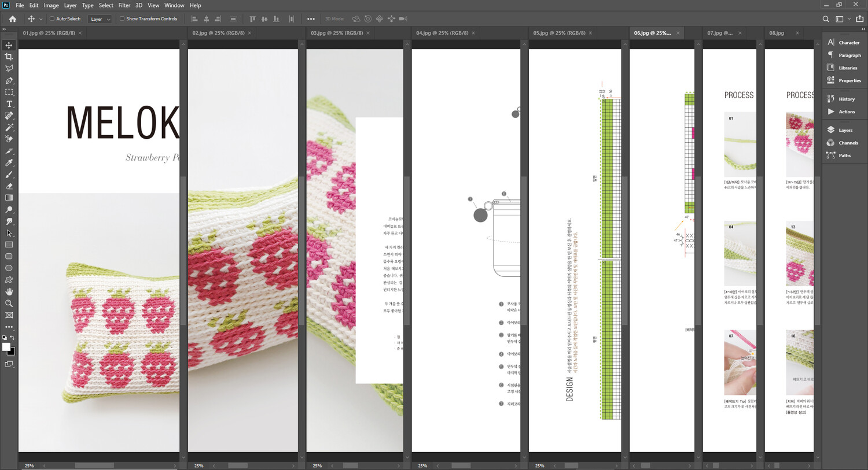Select the Crop tool
This screenshot has height=470, width=868.
(9, 57)
